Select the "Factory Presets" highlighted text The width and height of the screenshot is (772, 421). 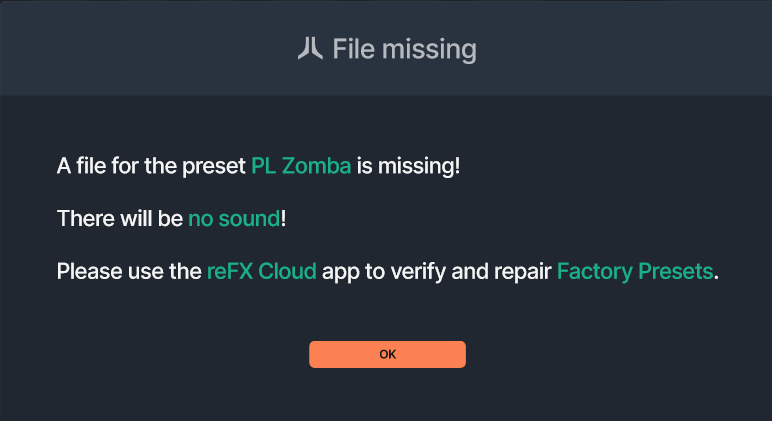636,271
